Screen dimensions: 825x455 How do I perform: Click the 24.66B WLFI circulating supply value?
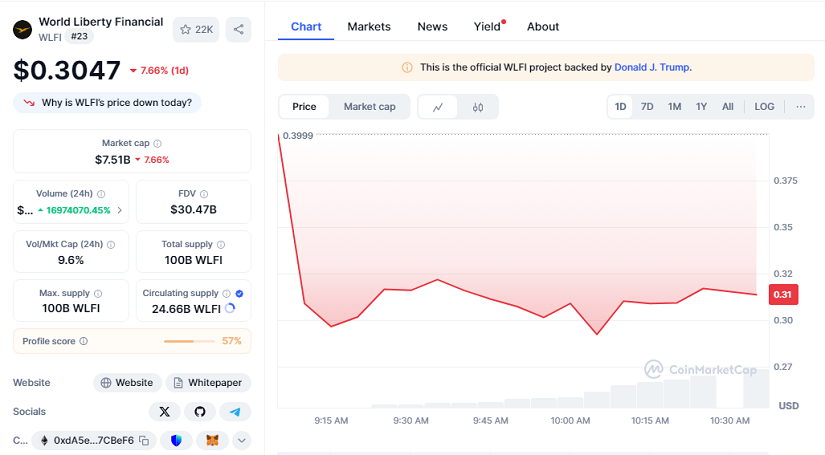point(186,309)
